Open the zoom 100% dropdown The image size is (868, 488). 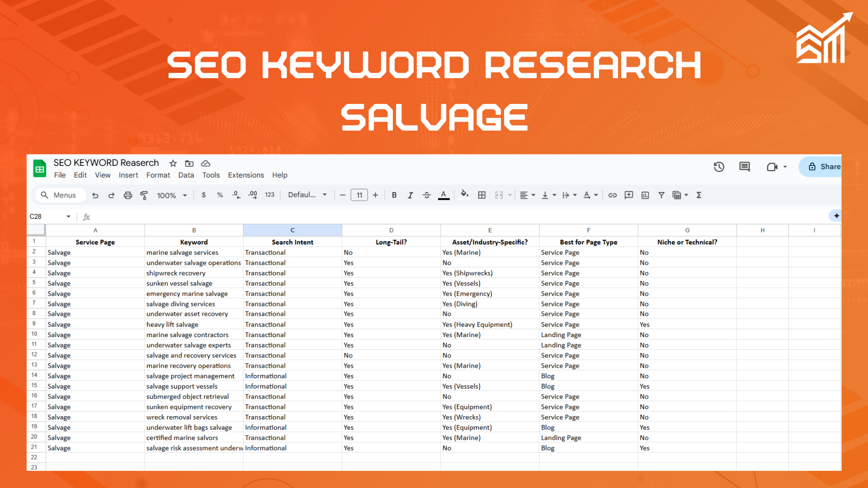click(172, 195)
